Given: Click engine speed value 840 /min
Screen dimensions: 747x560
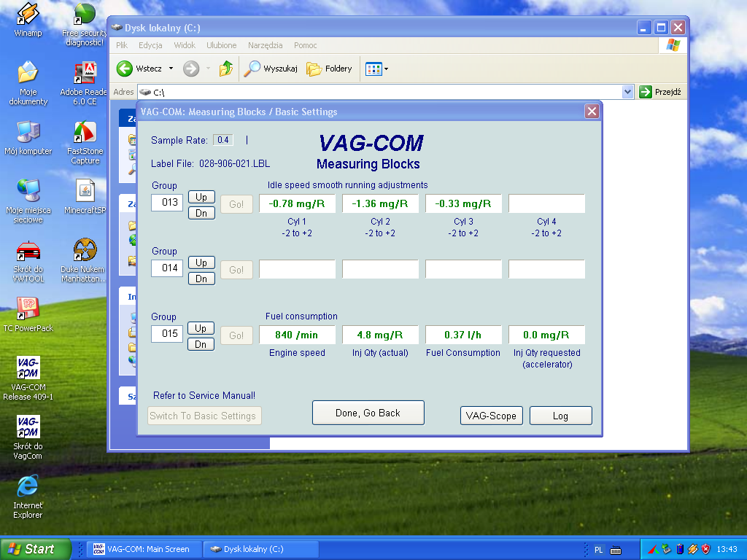Looking at the screenshot, I should coord(297,335).
